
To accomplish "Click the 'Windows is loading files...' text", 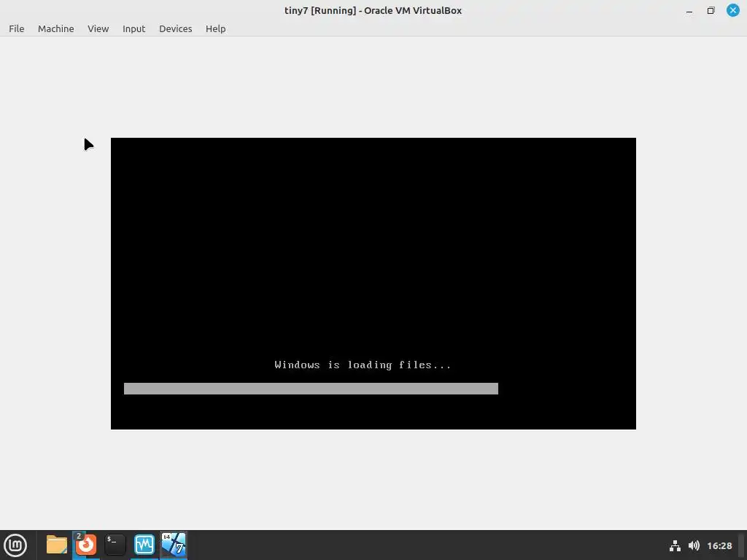I will [x=363, y=365].
